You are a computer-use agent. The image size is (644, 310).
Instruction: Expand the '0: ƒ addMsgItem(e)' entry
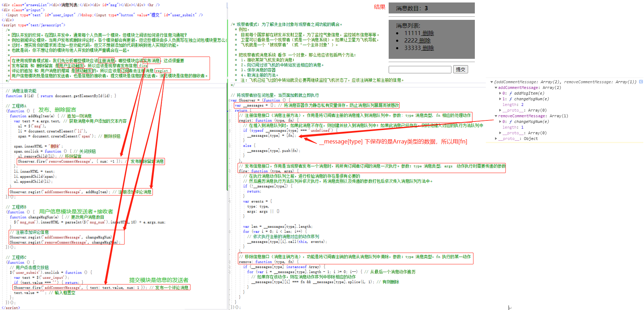500,93
